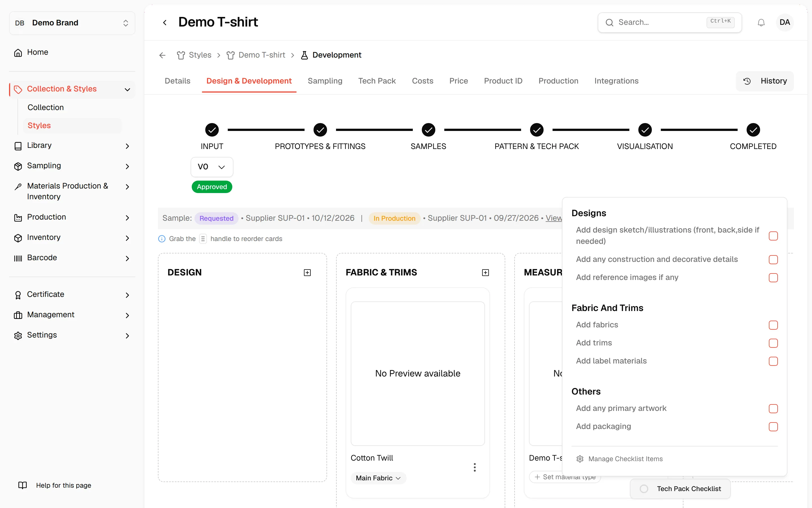Click the Inventory box icon
Image resolution: width=812 pixels, height=508 pixels.
(18, 238)
